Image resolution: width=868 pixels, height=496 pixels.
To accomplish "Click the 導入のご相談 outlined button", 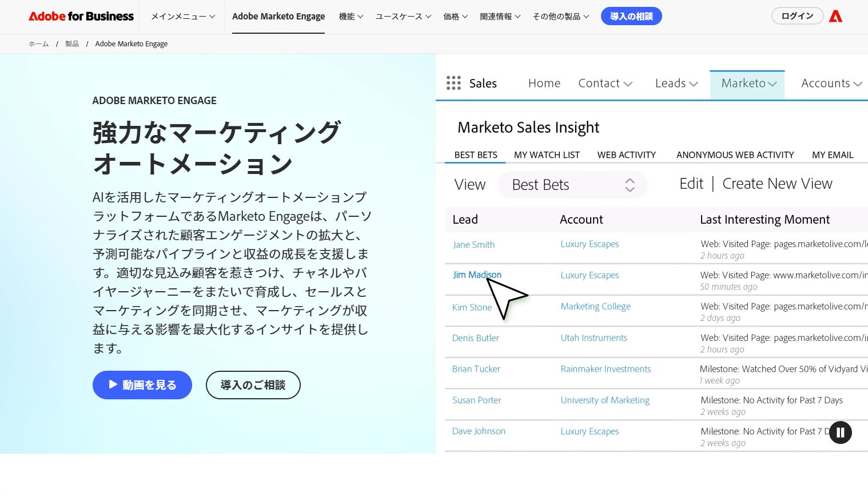I will click(x=253, y=385).
